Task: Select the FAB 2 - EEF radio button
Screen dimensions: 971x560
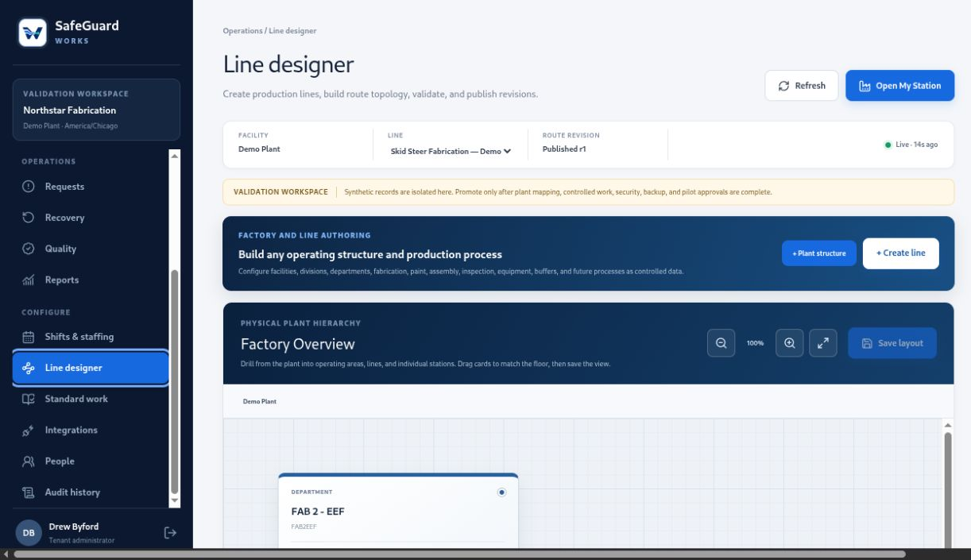Action: pyautogui.click(x=501, y=492)
